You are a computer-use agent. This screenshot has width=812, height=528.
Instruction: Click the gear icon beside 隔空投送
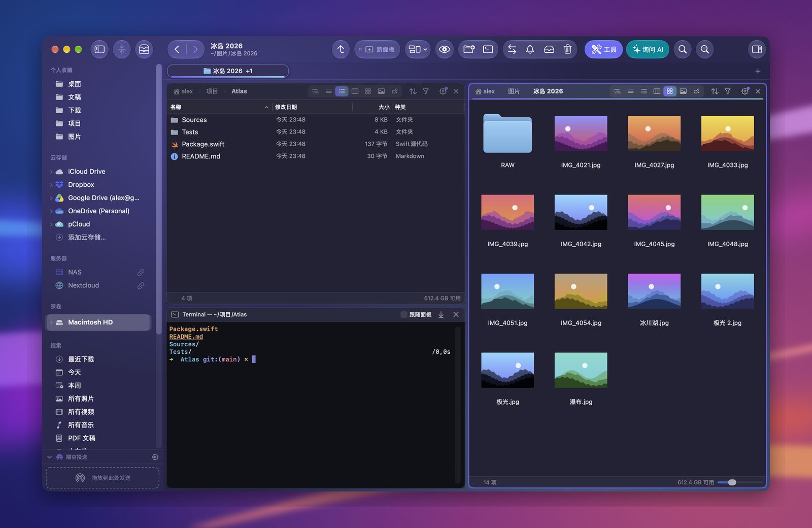pyautogui.click(x=155, y=457)
